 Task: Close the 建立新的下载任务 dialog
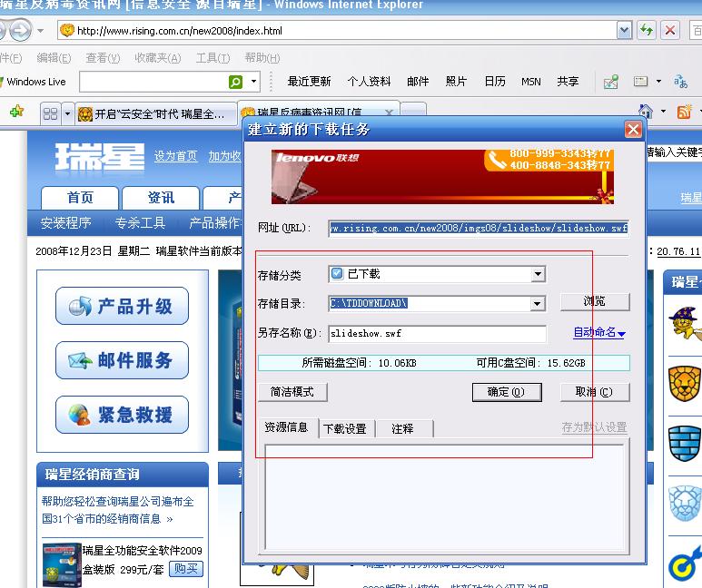coord(633,130)
